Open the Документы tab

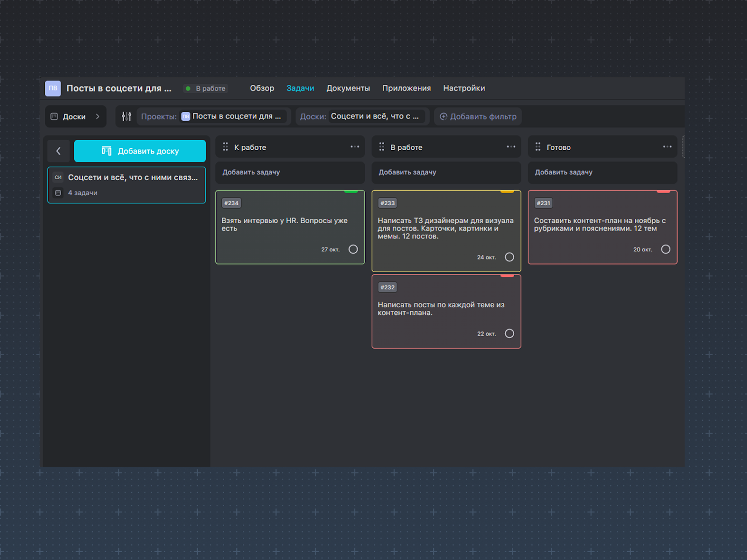coord(348,88)
